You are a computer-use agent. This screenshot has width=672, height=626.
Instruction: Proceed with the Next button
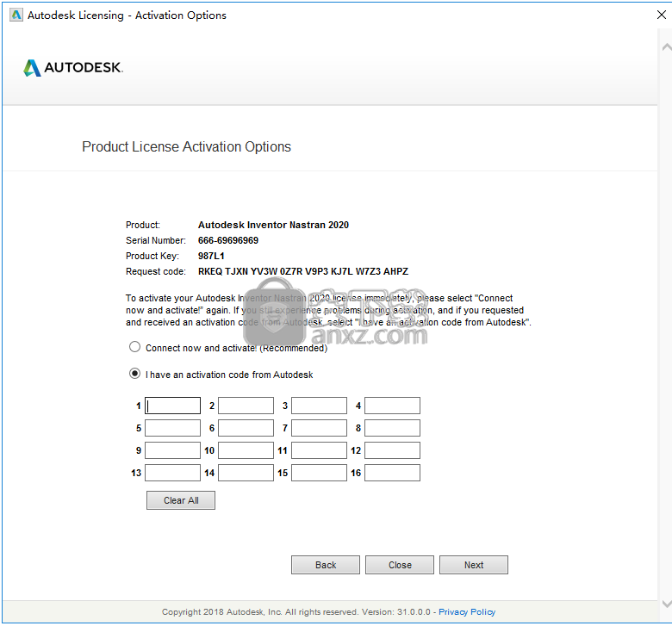[474, 565]
